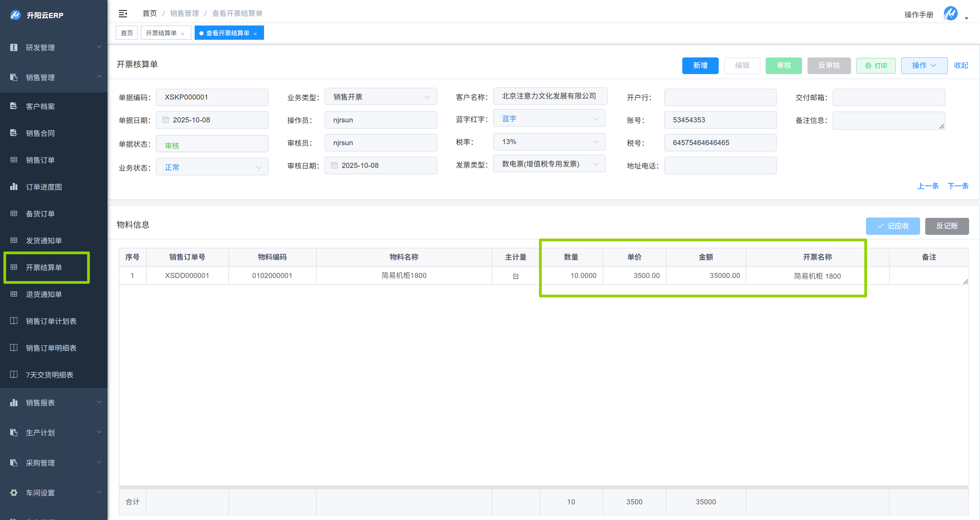980x520 pixels.
Task: Click the 打印 print button
Action: pyautogui.click(x=876, y=65)
